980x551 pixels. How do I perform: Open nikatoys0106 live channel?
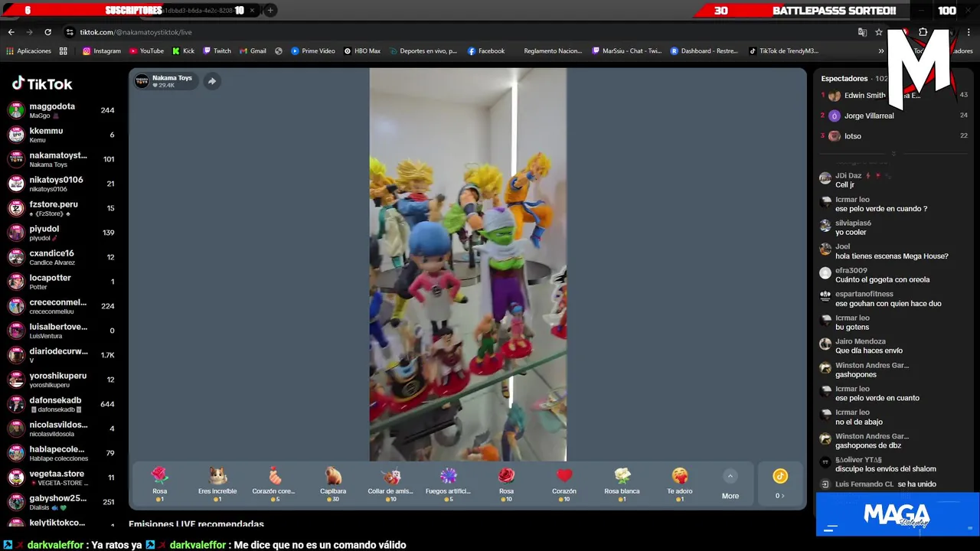pyautogui.click(x=61, y=184)
